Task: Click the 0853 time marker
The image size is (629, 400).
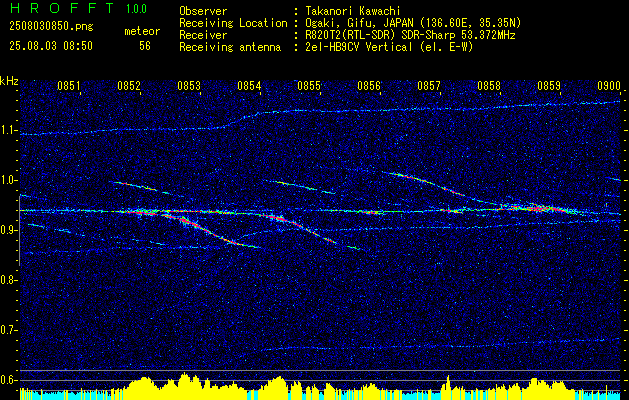Action: [189, 86]
